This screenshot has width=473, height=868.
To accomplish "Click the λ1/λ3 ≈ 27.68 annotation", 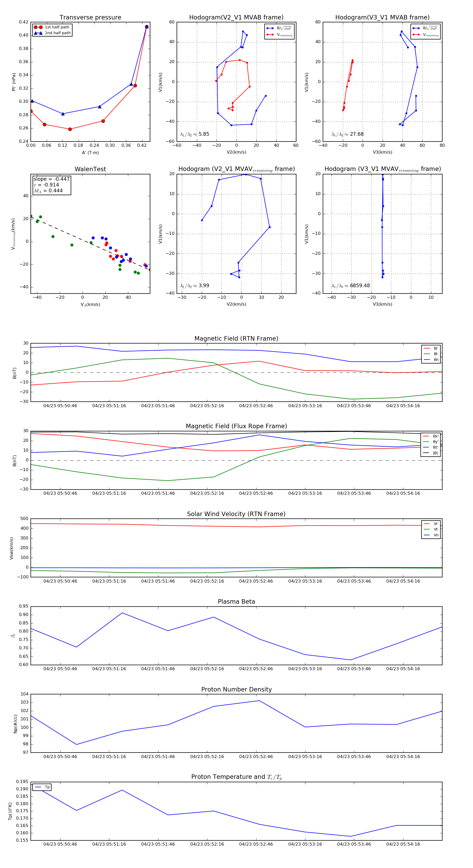I will click(x=347, y=134).
